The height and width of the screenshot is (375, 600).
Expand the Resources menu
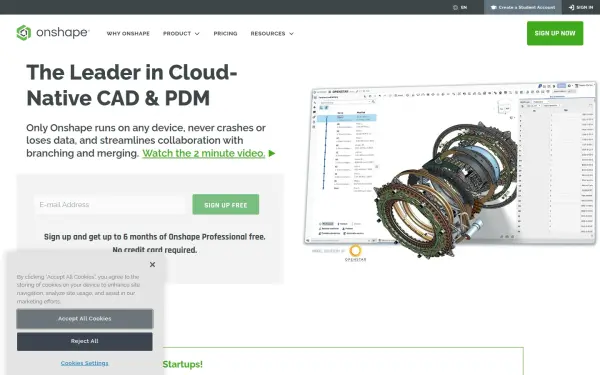pyautogui.click(x=272, y=34)
